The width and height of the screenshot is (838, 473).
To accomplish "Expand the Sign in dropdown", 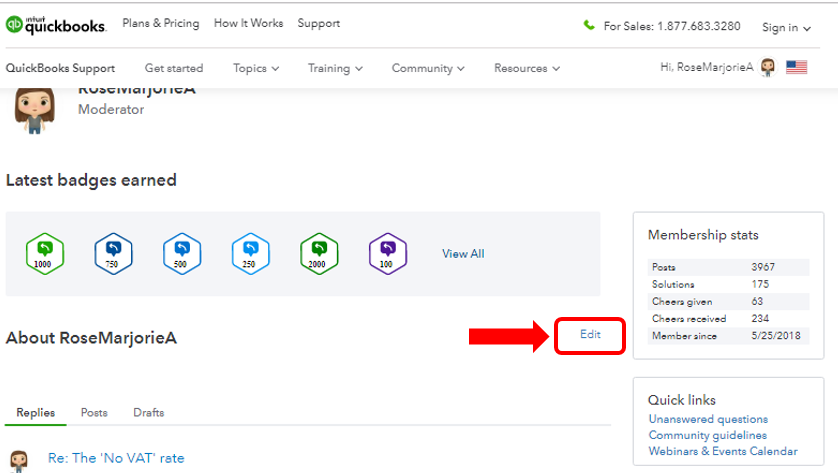I will 786,28.
